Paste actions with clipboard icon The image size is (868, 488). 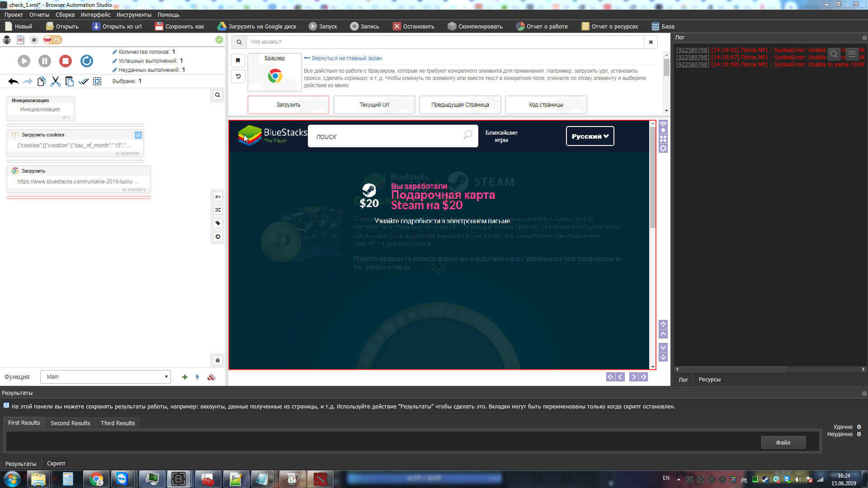click(x=70, y=81)
